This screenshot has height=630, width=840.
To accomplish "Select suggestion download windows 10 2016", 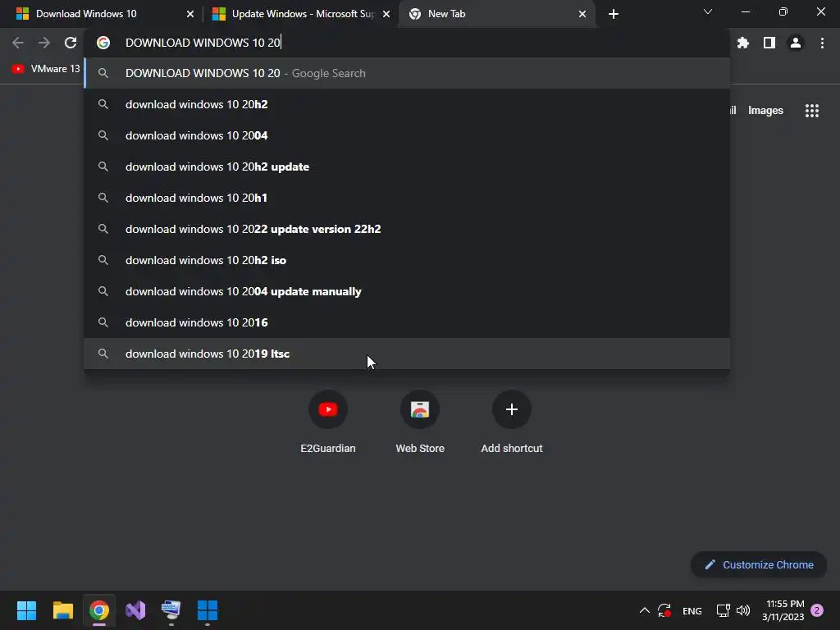I will [407, 322].
